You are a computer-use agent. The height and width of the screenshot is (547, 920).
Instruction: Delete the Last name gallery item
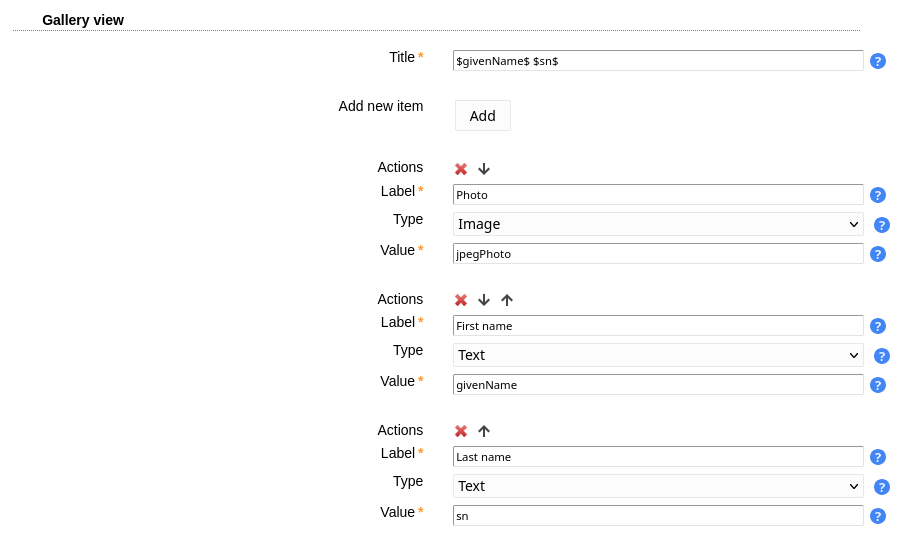coord(461,431)
